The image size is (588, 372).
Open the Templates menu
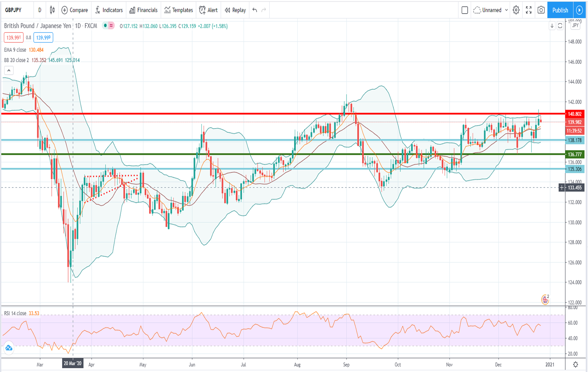pyautogui.click(x=178, y=10)
